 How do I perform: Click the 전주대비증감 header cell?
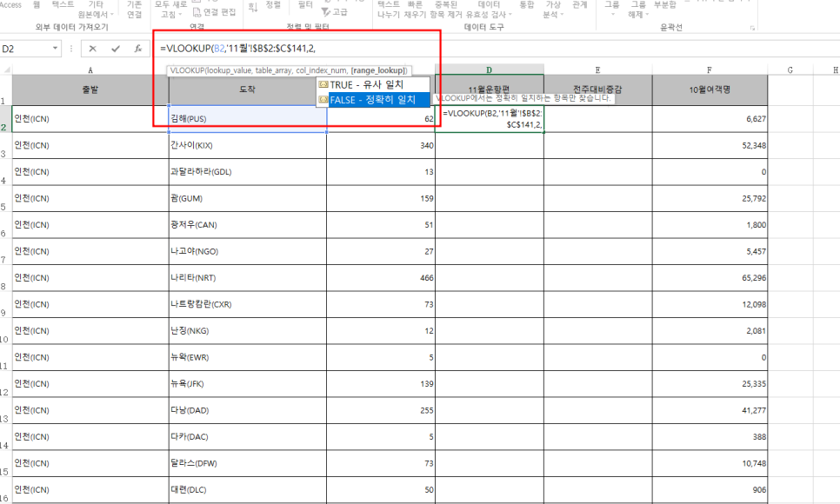(598, 90)
